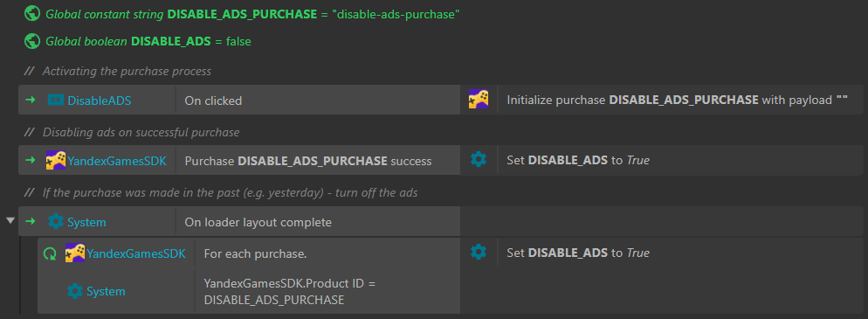Click green arrow of DisableADS On clicked event
Image resolution: width=868 pixels, height=319 pixels.
(x=31, y=101)
